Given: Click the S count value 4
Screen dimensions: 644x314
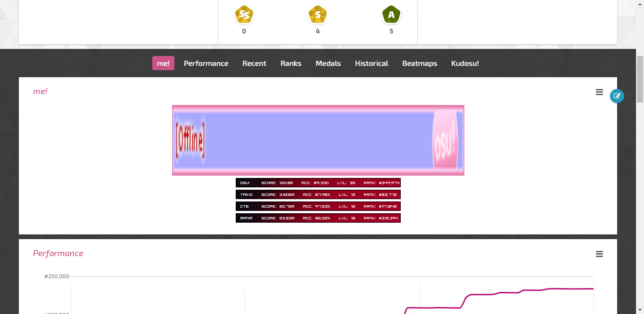Looking at the screenshot, I should click(x=318, y=32).
